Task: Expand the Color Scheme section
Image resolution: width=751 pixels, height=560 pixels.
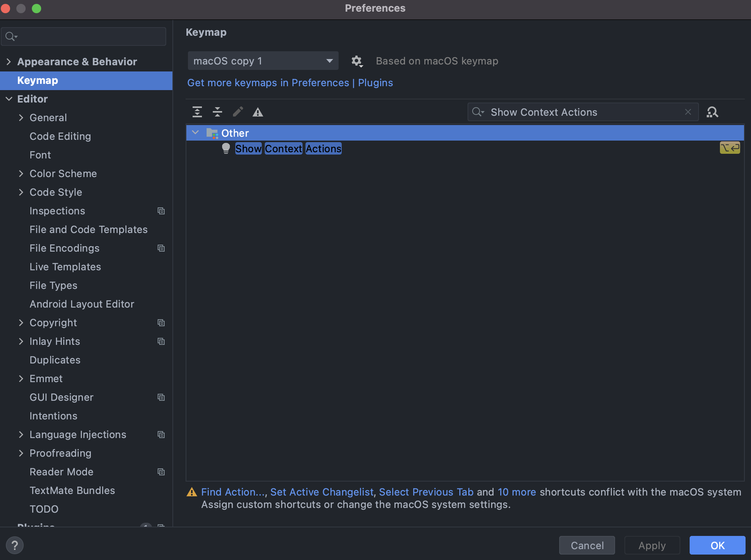Action: pyautogui.click(x=21, y=174)
